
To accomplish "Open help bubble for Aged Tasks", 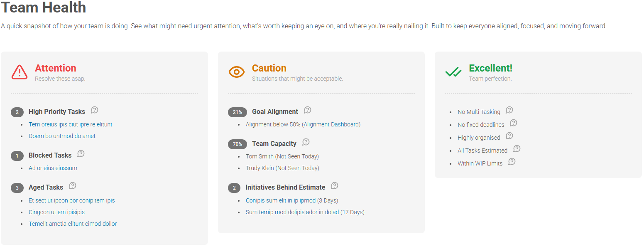I will pos(73,186).
